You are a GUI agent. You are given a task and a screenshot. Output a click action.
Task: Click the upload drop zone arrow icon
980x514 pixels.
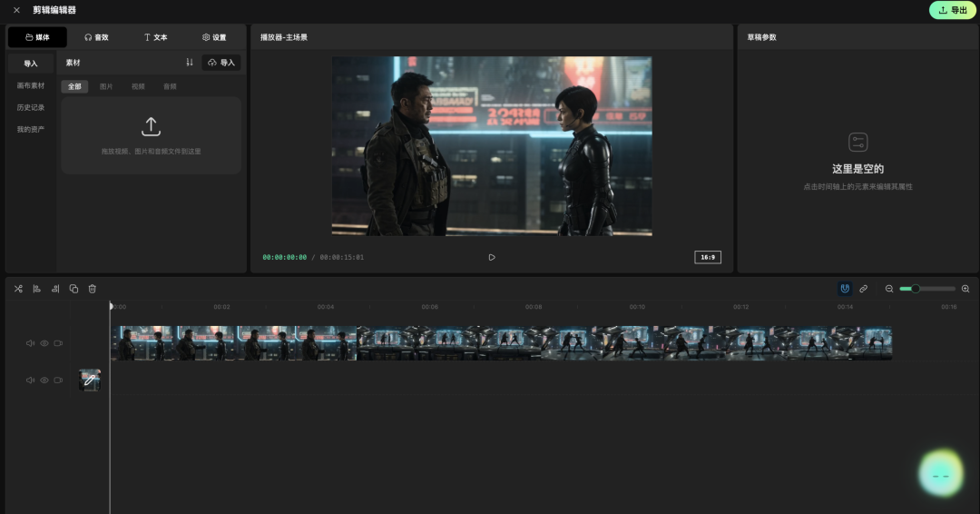pyautogui.click(x=151, y=126)
